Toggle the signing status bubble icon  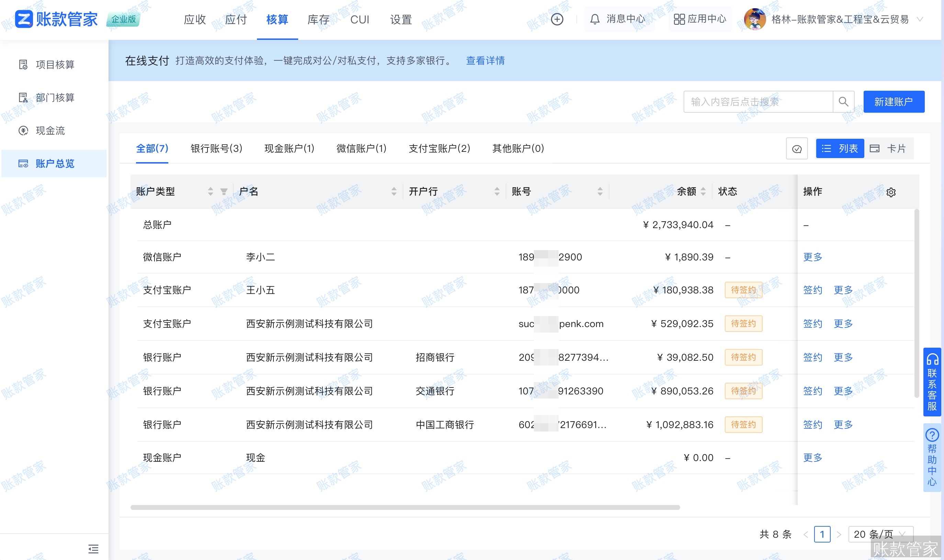(797, 149)
